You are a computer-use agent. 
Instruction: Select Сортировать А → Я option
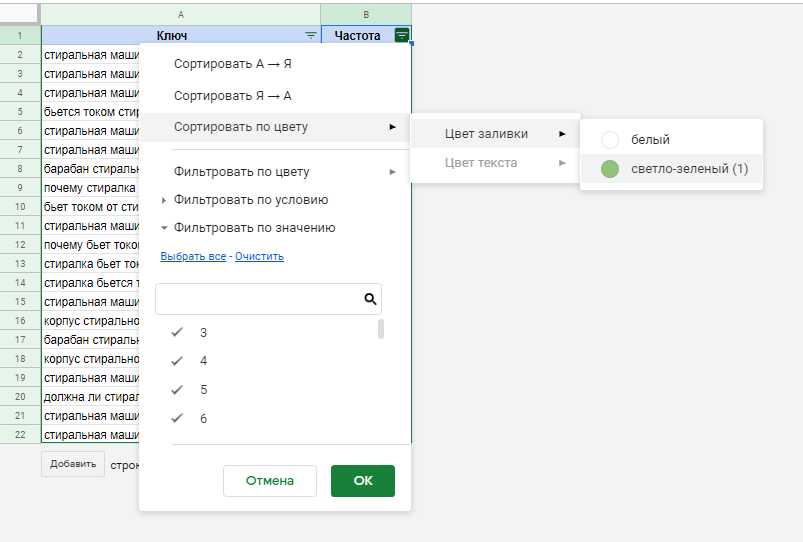(x=232, y=64)
